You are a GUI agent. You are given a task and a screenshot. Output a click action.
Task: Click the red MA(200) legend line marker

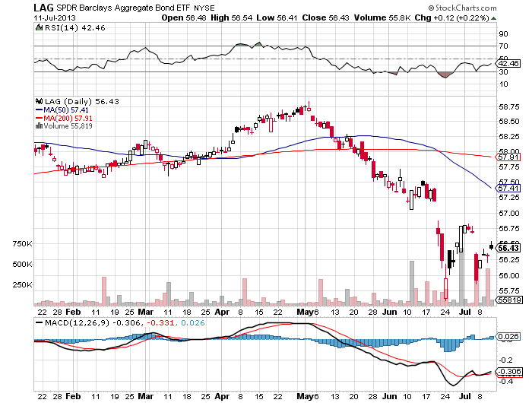tap(39, 118)
